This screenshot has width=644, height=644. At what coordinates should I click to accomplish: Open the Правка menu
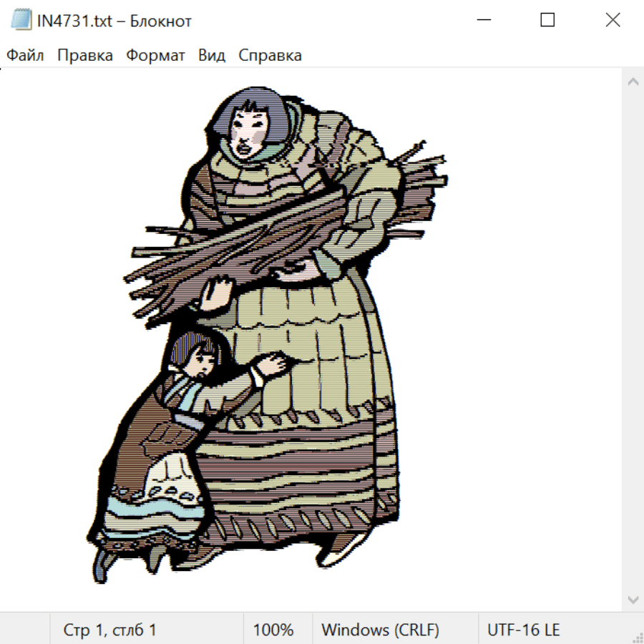click(85, 56)
